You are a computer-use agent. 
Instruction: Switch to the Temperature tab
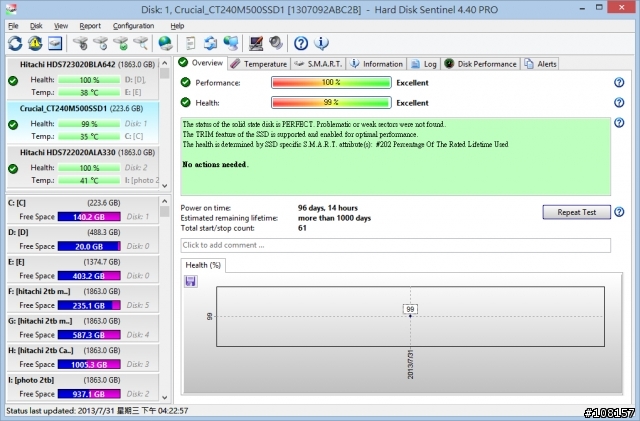(x=259, y=64)
